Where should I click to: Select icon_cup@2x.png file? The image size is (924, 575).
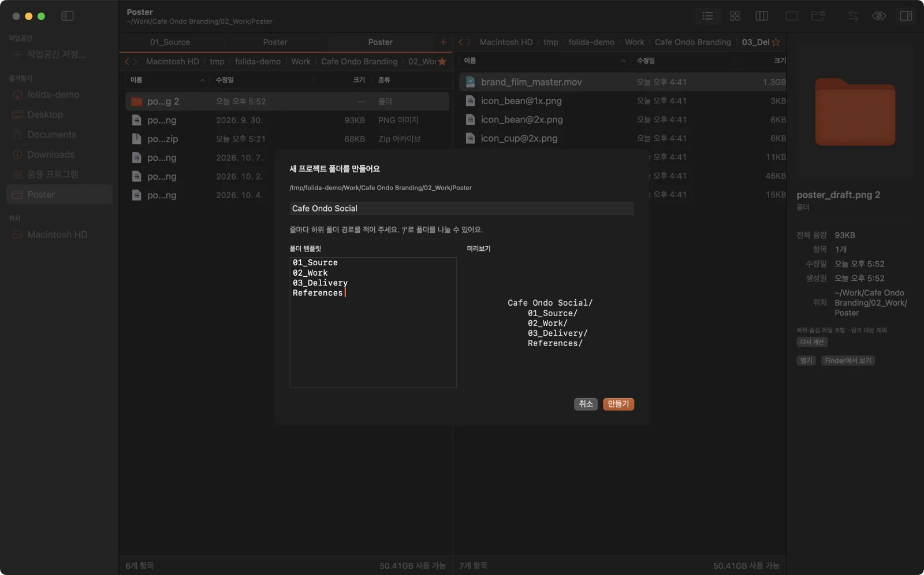[x=623, y=138]
